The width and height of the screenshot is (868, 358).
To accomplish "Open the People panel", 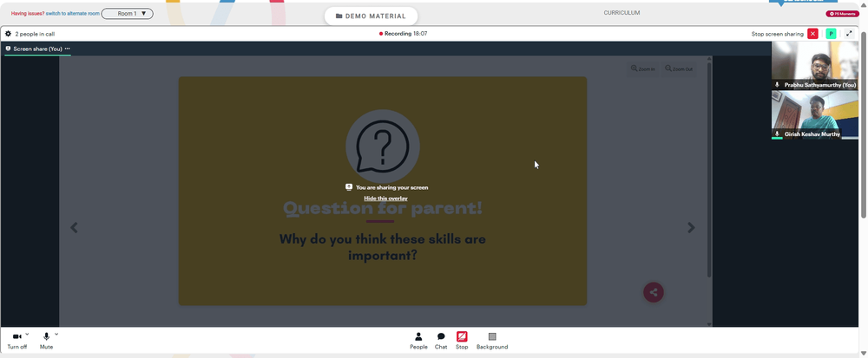I will tap(418, 341).
